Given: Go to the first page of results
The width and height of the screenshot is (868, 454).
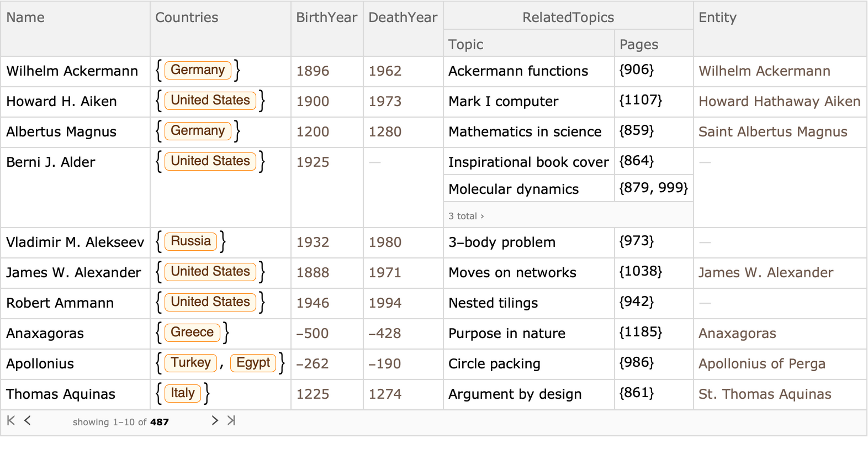Looking at the screenshot, I should [x=10, y=421].
